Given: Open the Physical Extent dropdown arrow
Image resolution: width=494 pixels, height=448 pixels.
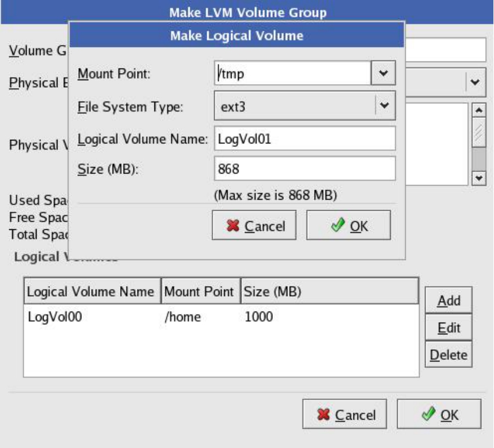Looking at the screenshot, I should click(x=475, y=82).
